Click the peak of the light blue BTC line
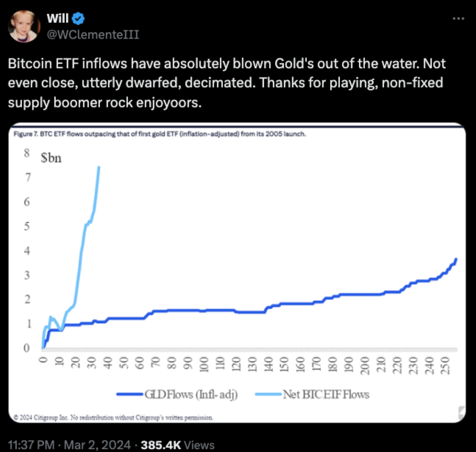This screenshot has height=452, width=476. tap(99, 167)
